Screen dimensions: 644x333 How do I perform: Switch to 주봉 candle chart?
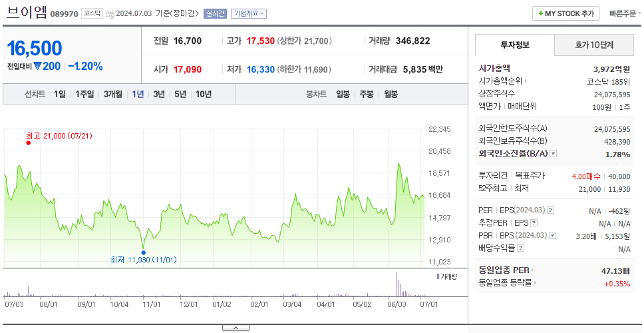coord(367,94)
